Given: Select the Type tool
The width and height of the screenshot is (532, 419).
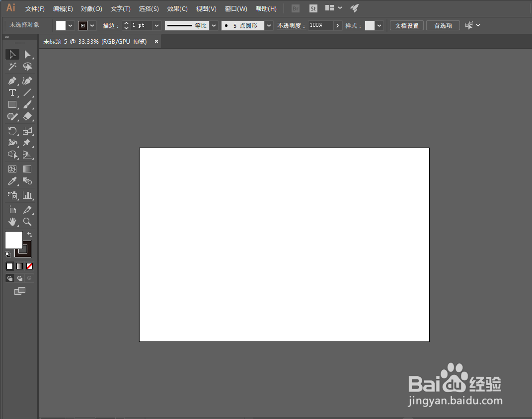Looking at the screenshot, I should click(x=12, y=92).
